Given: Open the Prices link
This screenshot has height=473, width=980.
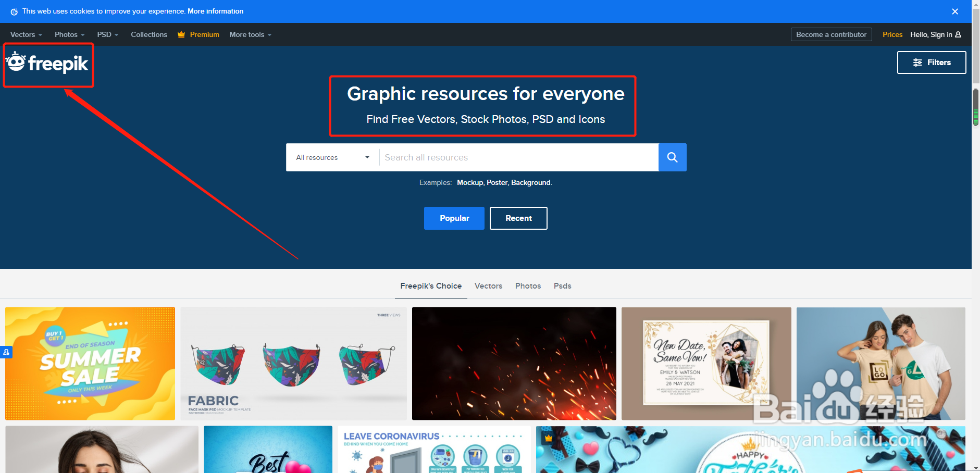Looking at the screenshot, I should pyautogui.click(x=892, y=34).
